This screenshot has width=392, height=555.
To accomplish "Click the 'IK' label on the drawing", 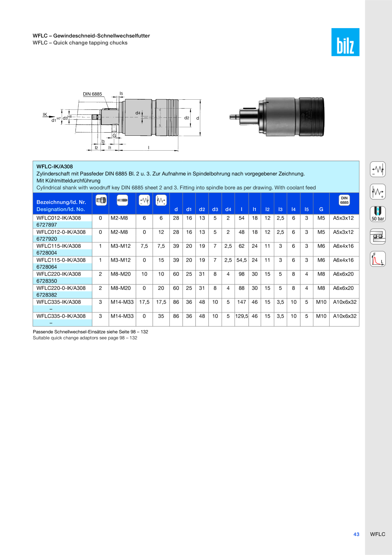I will [45, 115].
